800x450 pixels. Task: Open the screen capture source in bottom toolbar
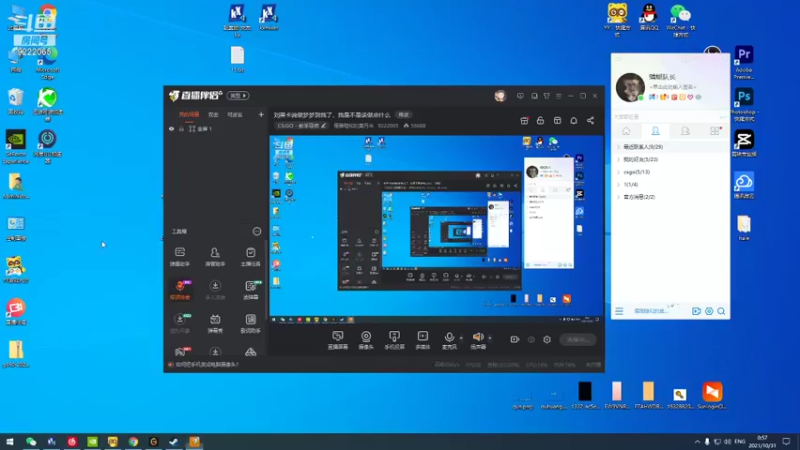[x=338, y=340]
